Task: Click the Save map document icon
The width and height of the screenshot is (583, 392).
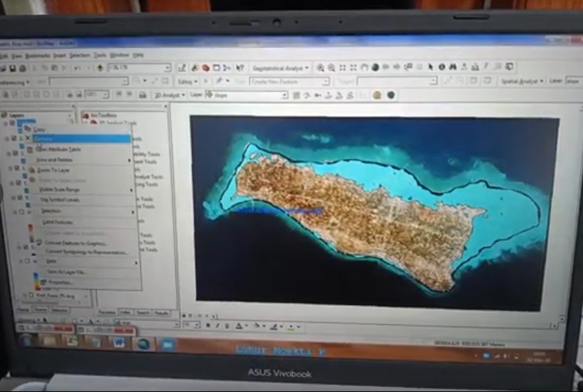Action: [12, 68]
